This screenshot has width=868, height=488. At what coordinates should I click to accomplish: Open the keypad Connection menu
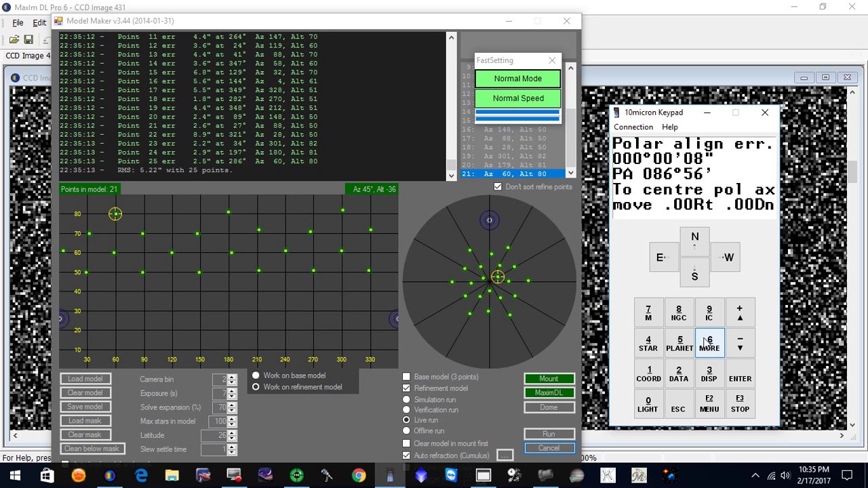[633, 127]
